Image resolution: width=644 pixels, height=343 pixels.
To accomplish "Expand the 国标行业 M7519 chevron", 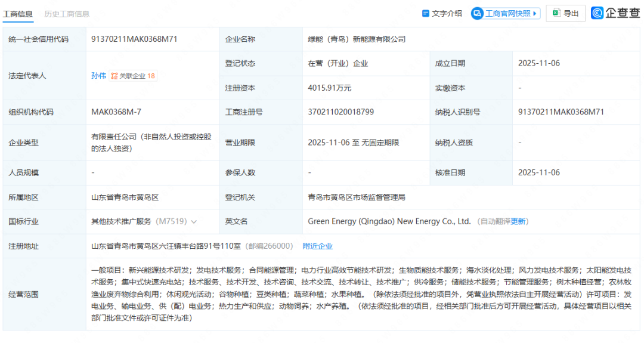I will tap(194, 222).
